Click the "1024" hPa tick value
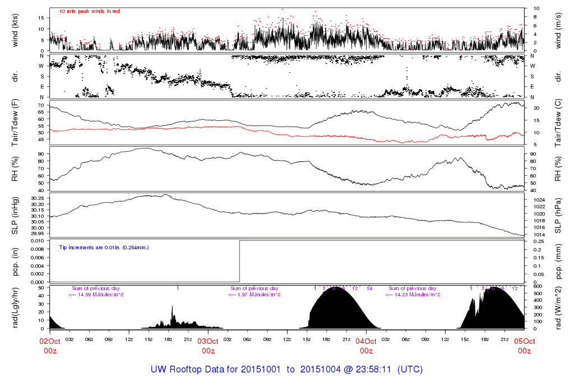This screenshot has height=392, width=574. click(x=539, y=200)
